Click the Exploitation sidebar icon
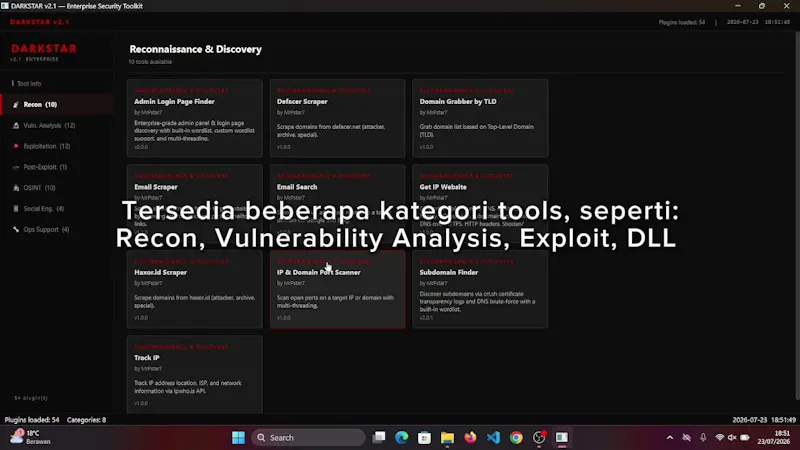The image size is (800, 450). pos(16,146)
